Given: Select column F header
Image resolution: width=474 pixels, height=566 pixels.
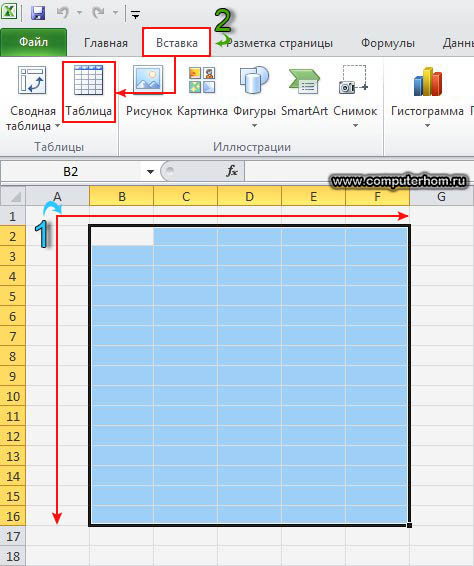Looking at the screenshot, I should click(x=377, y=196).
